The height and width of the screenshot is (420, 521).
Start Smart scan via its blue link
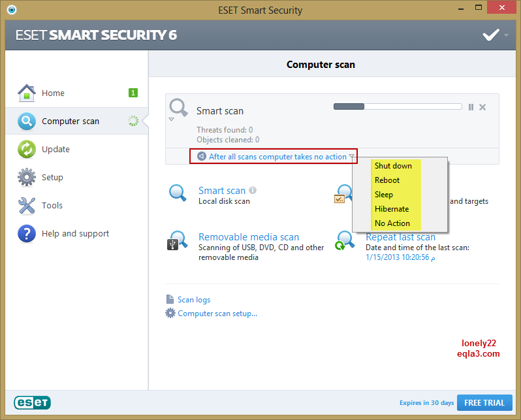pos(221,191)
